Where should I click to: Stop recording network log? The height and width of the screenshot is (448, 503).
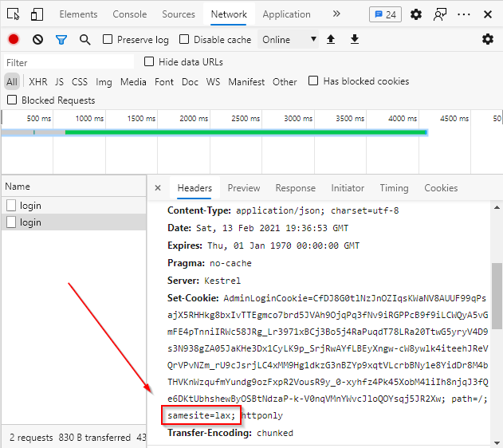pos(14,39)
